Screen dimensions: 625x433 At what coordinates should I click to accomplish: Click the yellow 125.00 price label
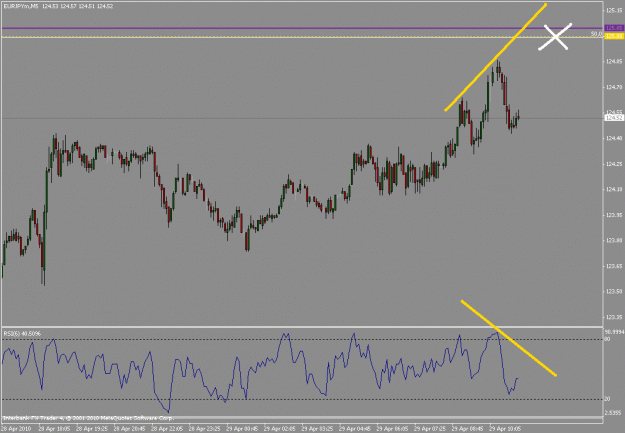tap(614, 36)
